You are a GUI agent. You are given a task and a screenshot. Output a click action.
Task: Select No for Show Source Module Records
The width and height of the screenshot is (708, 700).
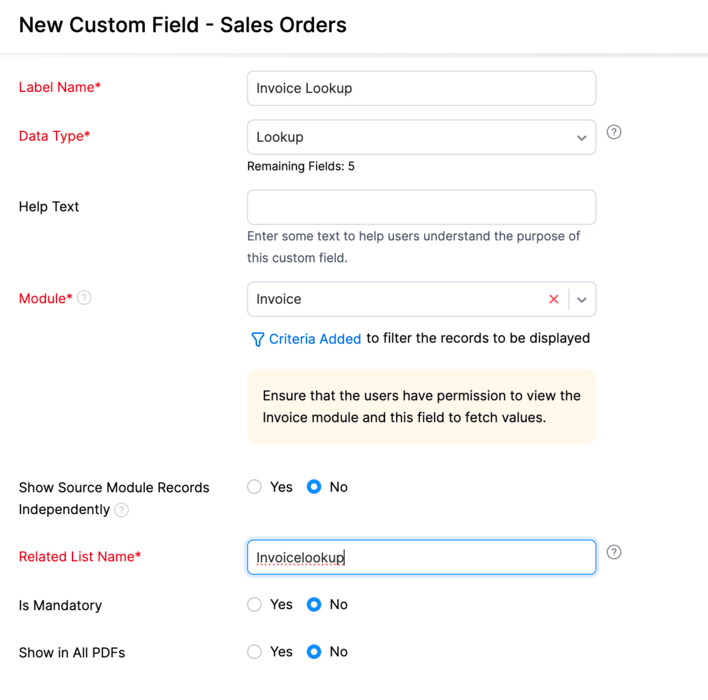[314, 487]
